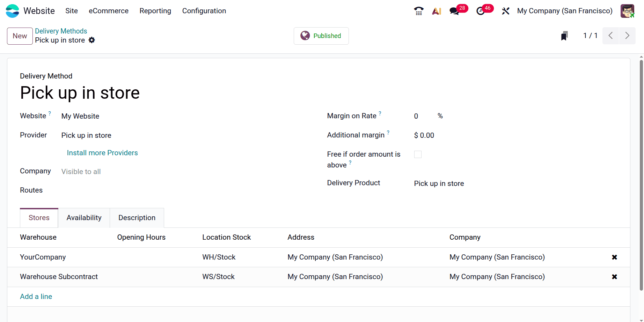Click the bookmark icon near the pager

(564, 36)
